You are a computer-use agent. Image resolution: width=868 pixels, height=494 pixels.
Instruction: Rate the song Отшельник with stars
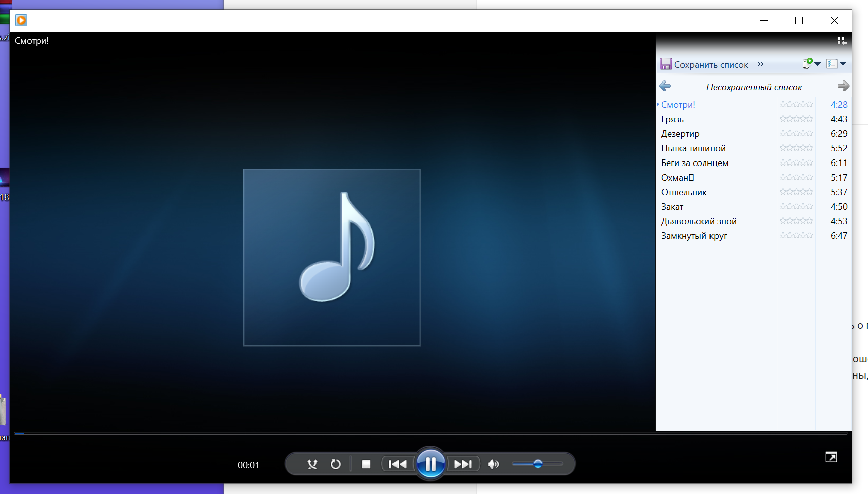coord(796,192)
